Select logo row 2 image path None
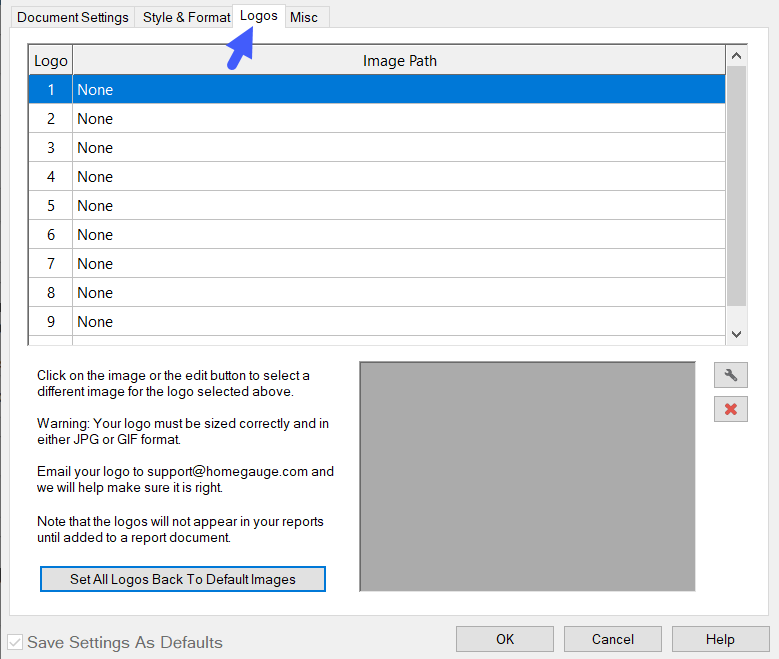The height and width of the screenshot is (659, 779). (399, 118)
